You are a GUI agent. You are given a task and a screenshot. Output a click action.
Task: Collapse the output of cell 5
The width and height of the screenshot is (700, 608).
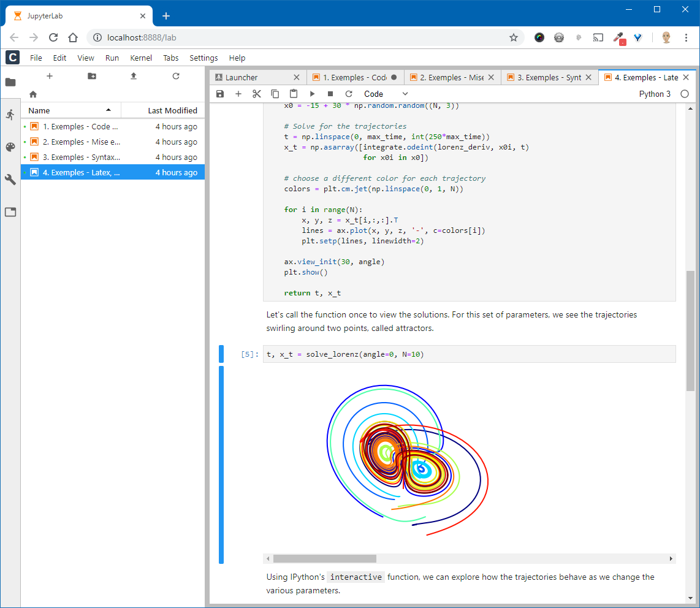pos(221,464)
